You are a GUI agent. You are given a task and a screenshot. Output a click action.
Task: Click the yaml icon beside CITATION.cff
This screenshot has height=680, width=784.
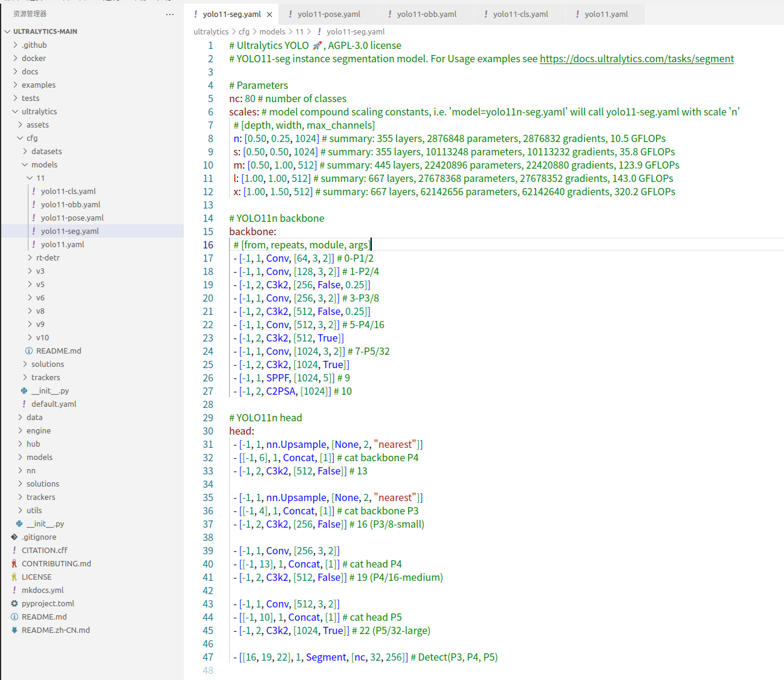[15, 550]
